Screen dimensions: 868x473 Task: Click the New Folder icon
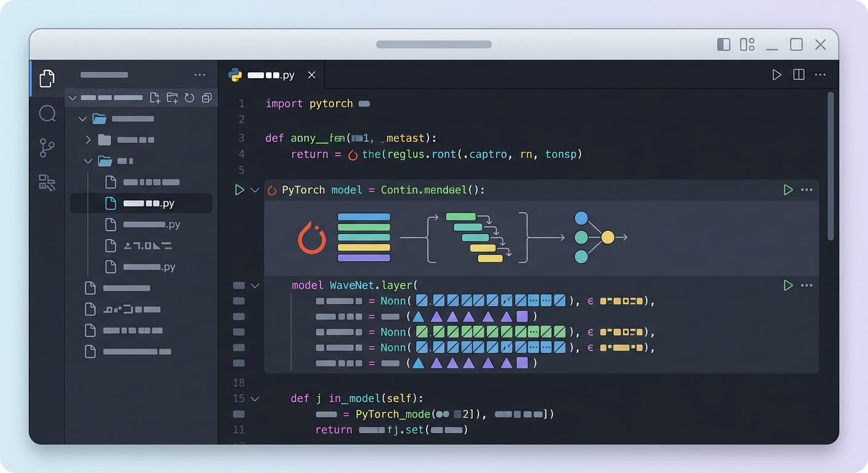172,97
